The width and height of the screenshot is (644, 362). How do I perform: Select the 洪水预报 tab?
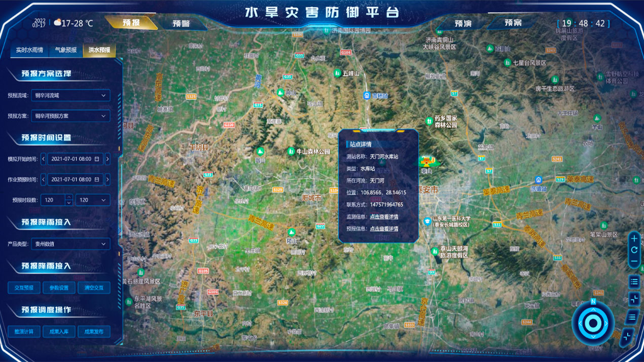[x=99, y=50]
